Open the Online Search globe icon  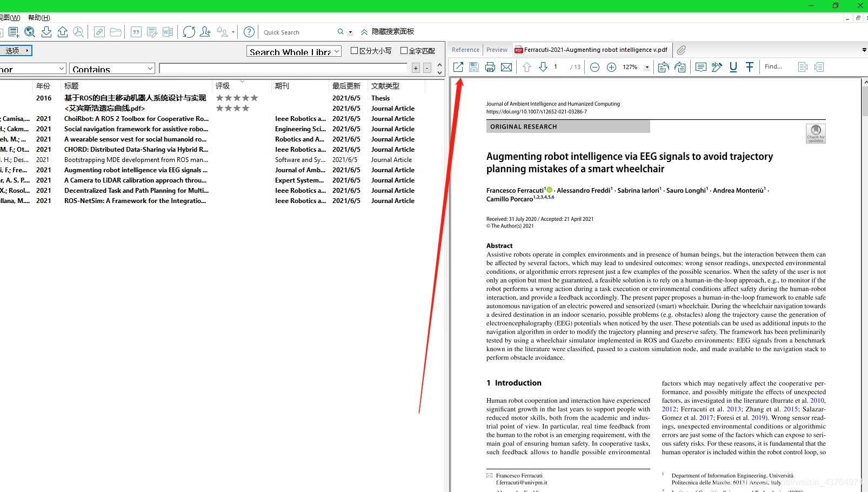click(30, 32)
